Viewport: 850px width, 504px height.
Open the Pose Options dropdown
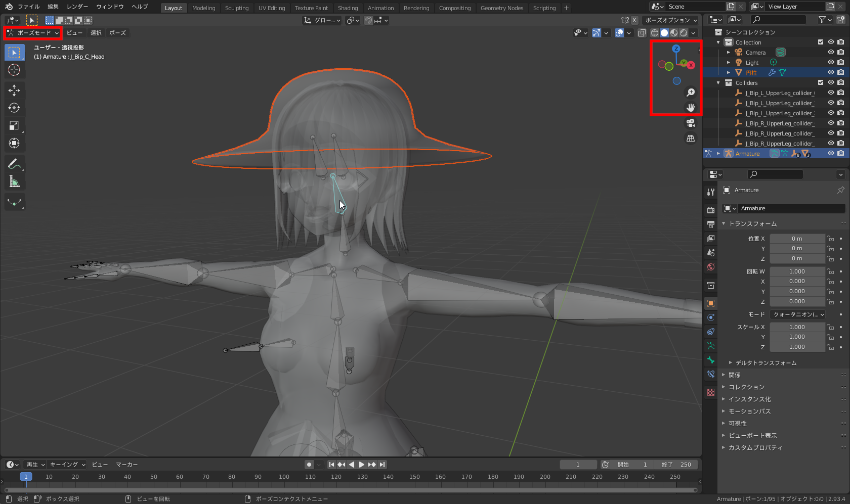coord(671,20)
